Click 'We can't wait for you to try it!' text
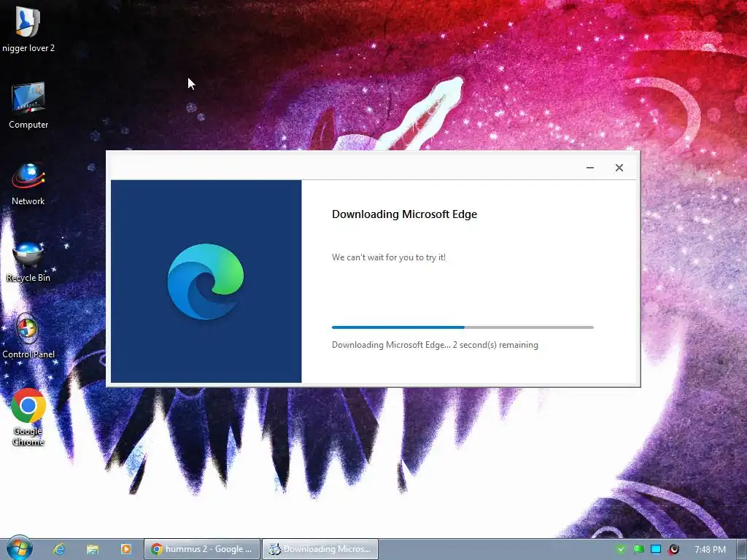747x560 pixels. click(389, 257)
